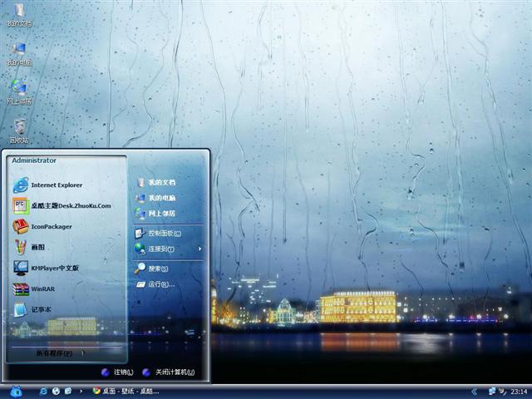Click the tray icon beside the clock
This screenshot has height=399, width=532.
click(x=502, y=392)
